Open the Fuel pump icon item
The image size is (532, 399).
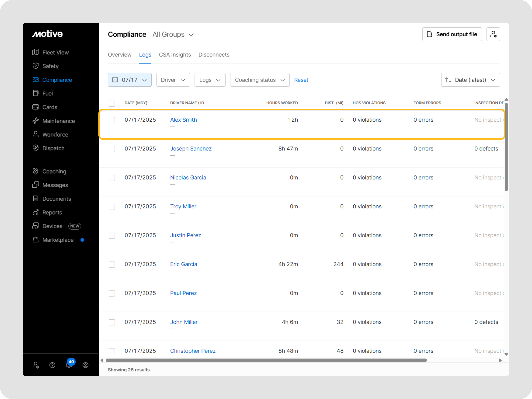pyautogui.click(x=36, y=93)
